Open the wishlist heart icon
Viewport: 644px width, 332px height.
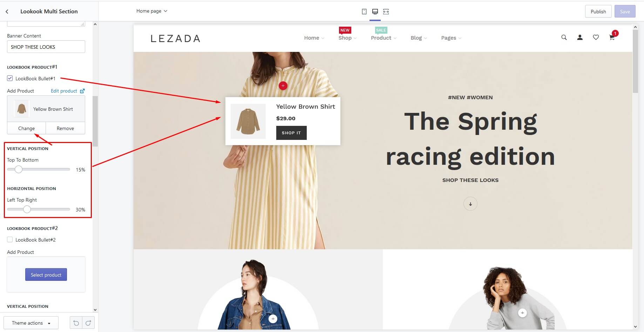coord(596,37)
